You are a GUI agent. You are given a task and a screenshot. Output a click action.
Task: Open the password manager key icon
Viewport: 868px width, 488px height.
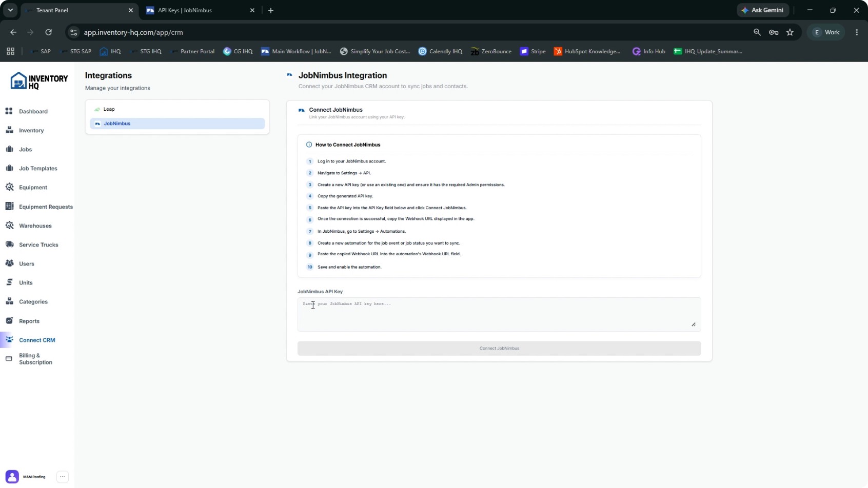point(774,32)
